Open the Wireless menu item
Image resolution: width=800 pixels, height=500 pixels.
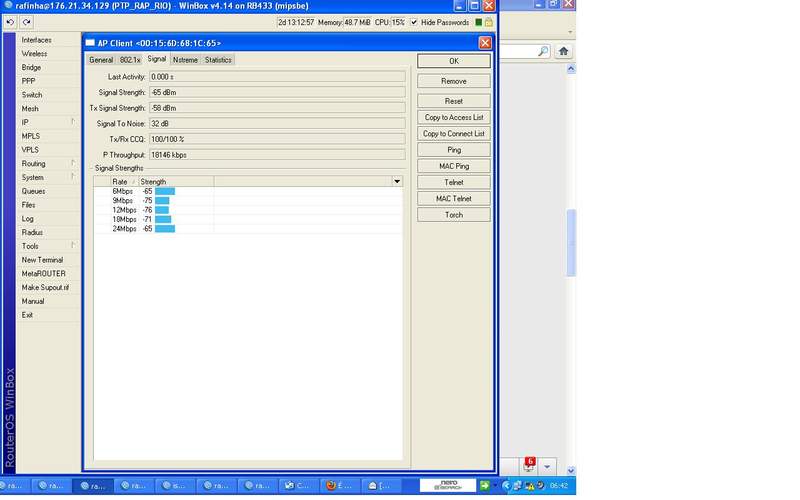[x=34, y=54]
